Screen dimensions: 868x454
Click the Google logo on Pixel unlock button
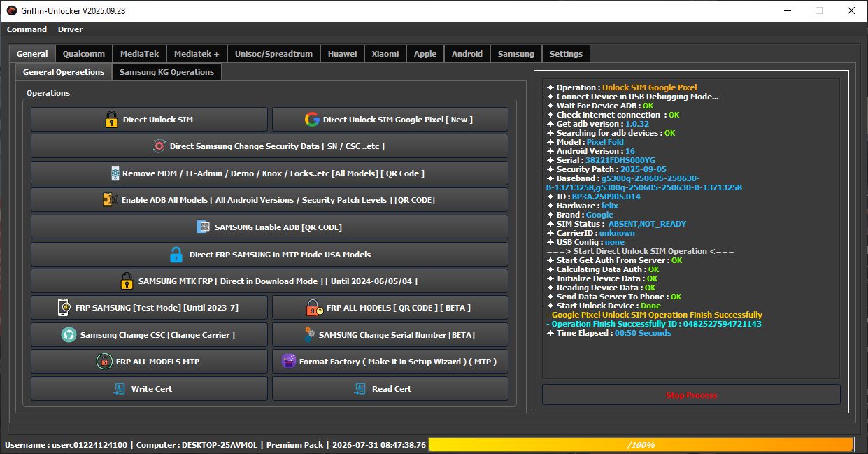[x=312, y=120]
